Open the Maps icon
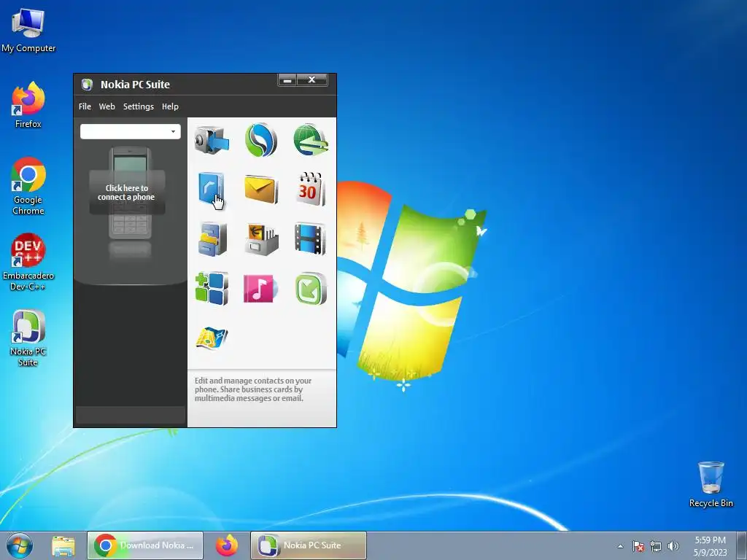 tap(212, 338)
